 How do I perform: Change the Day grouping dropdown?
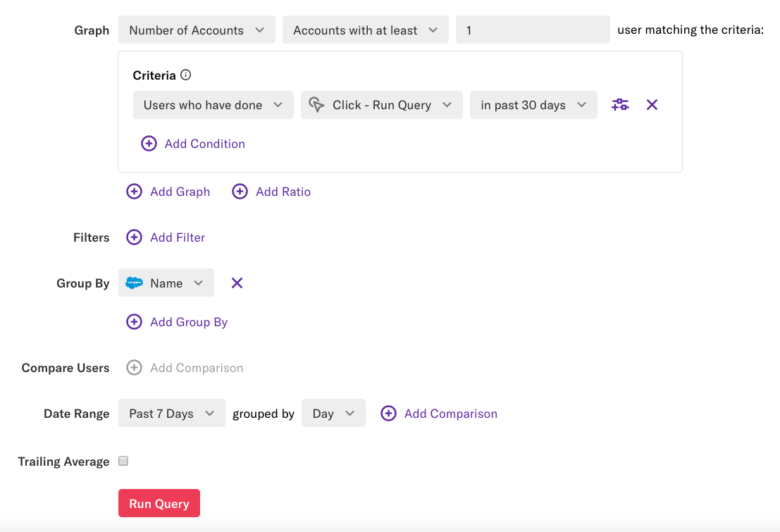tap(333, 413)
